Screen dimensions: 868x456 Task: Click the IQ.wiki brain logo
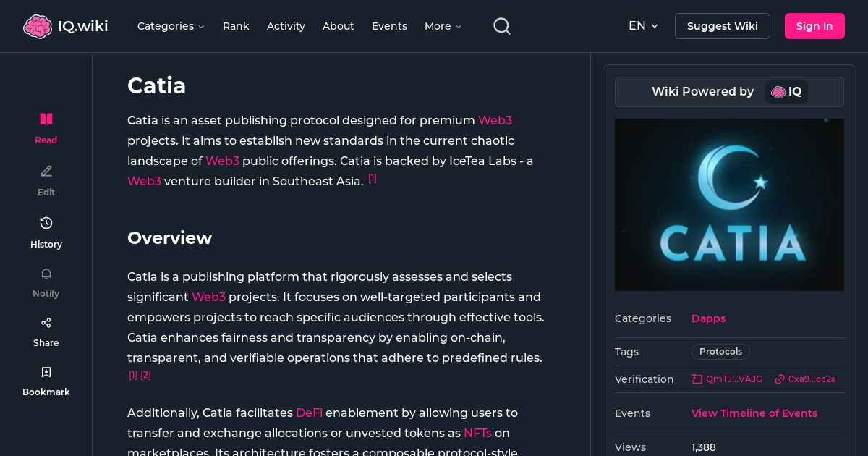(x=38, y=25)
